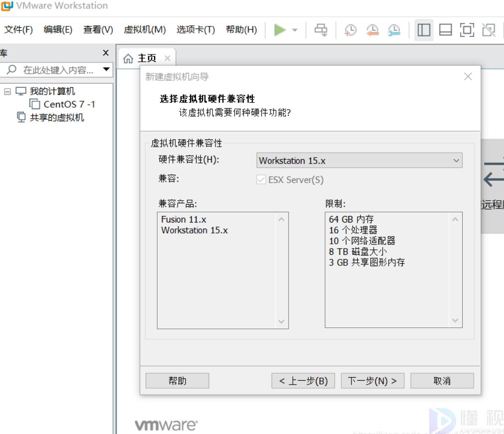Viewport: 504px width, 434px height.
Task: Click the revert to snapshot icon
Action: click(x=372, y=30)
